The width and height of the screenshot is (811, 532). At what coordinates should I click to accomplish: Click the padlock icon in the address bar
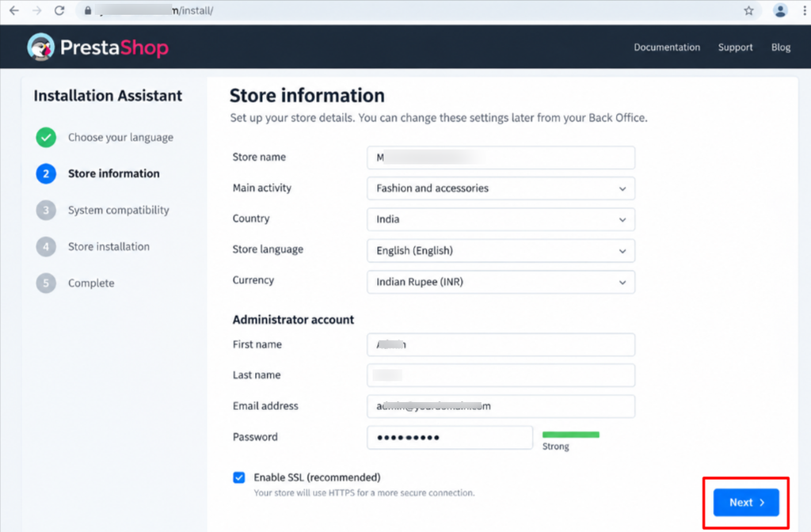pyautogui.click(x=88, y=10)
